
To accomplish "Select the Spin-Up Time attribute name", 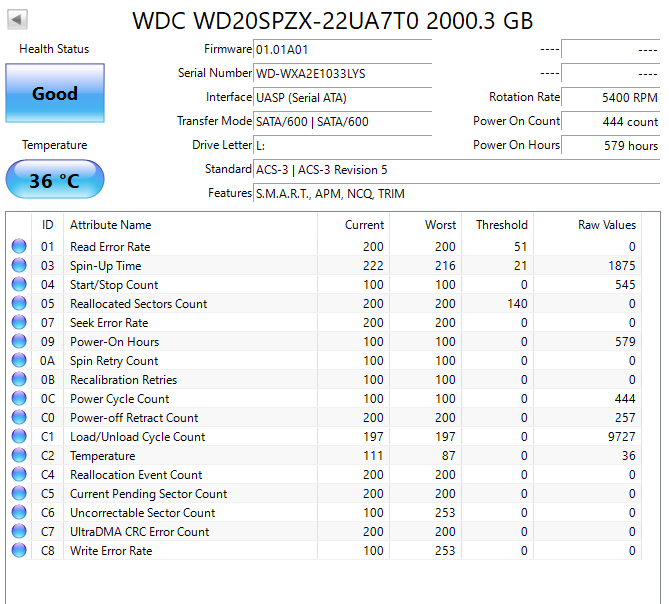I will point(105,266).
